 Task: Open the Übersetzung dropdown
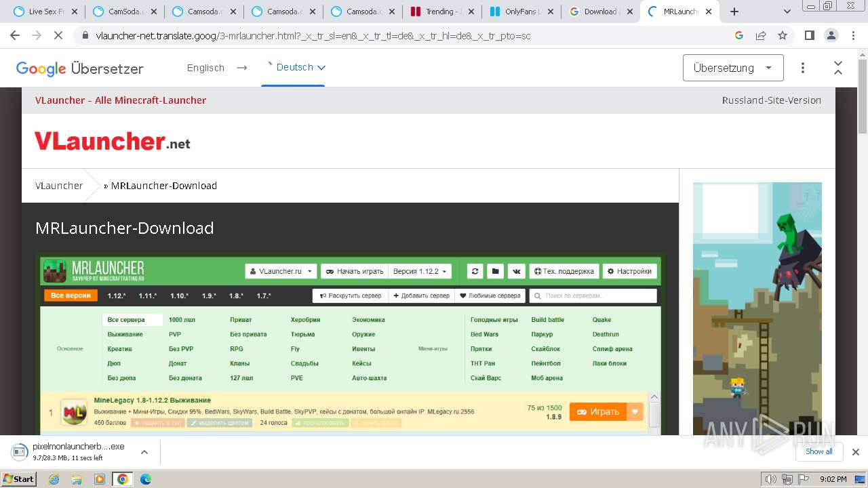pyautogui.click(x=733, y=68)
